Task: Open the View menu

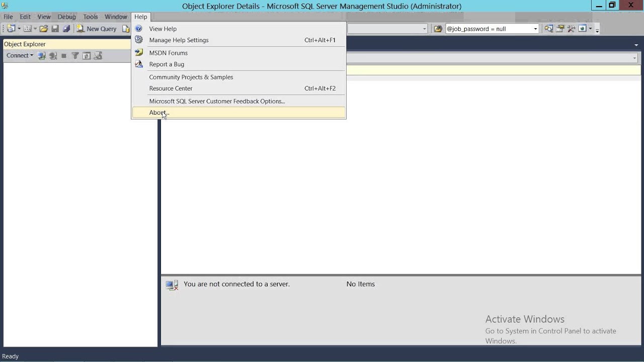Action: pyautogui.click(x=44, y=17)
